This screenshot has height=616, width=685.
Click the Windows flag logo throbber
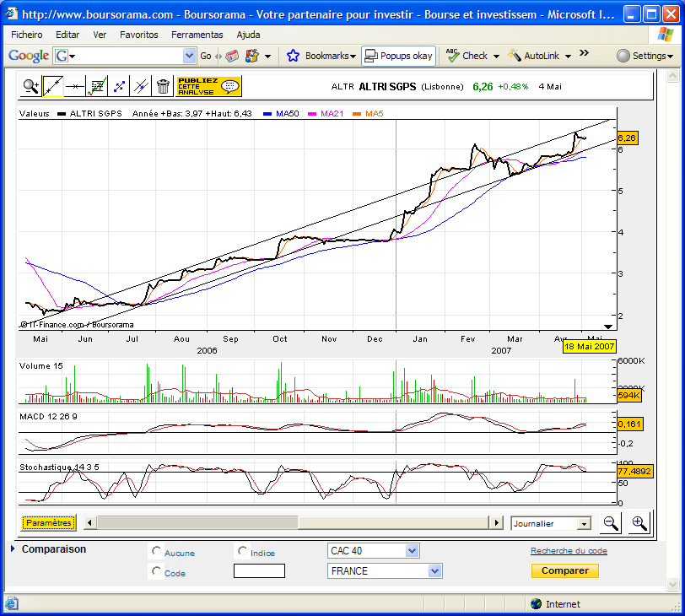pyautogui.click(x=665, y=35)
